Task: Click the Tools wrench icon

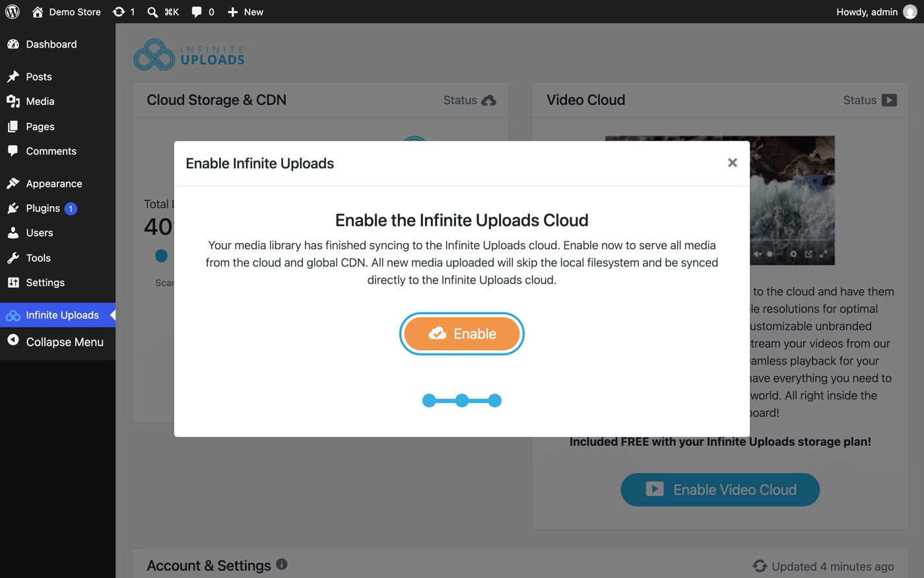Action: (x=13, y=258)
